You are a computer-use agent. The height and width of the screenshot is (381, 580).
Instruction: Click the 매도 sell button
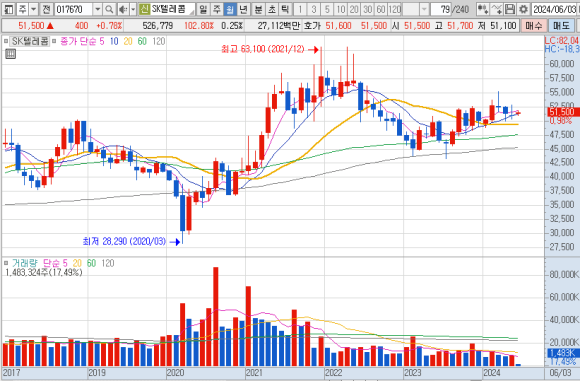(x=561, y=26)
